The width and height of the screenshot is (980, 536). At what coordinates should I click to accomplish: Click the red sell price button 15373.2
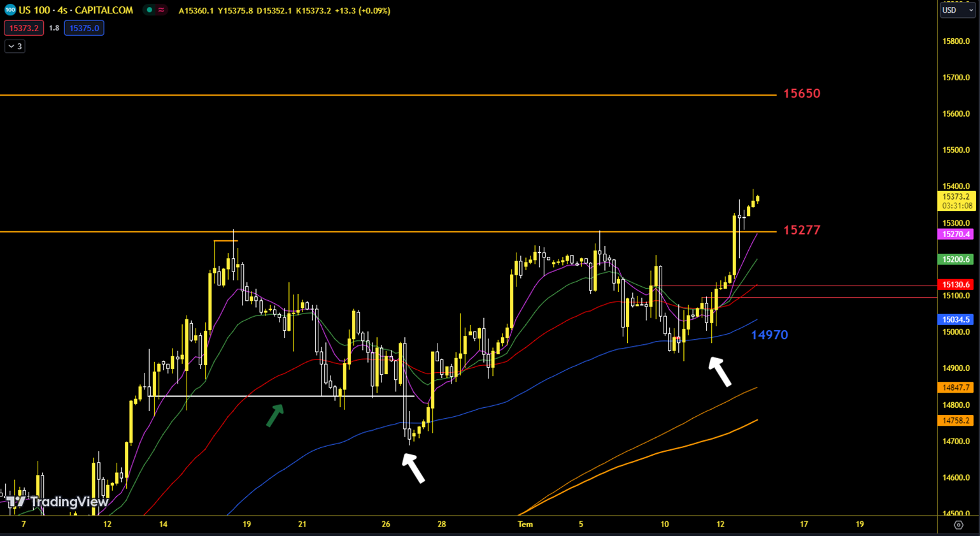pos(24,28)
